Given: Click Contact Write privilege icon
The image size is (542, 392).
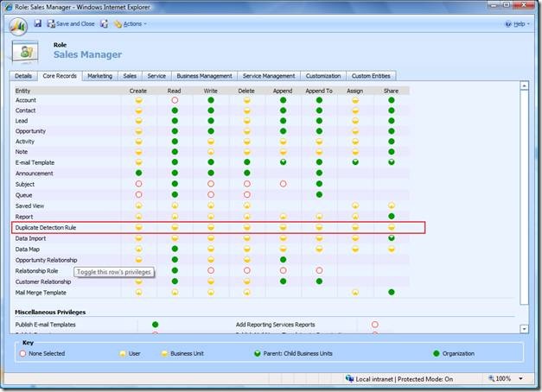Looking at the screenshot, I should 211,111.
